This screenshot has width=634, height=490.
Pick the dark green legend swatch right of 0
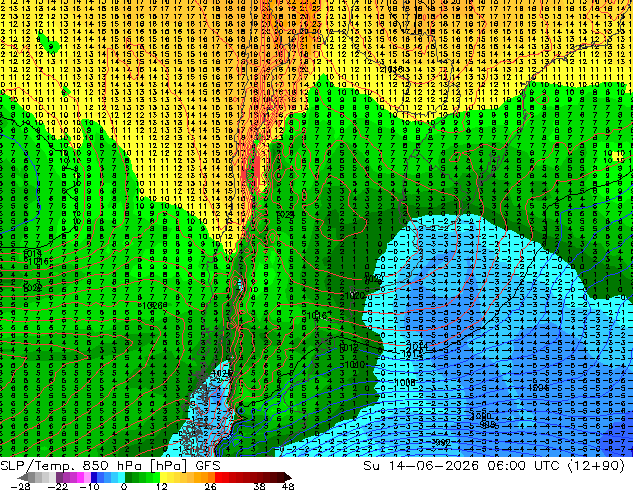pyautogui.click(x=129, y=477)
